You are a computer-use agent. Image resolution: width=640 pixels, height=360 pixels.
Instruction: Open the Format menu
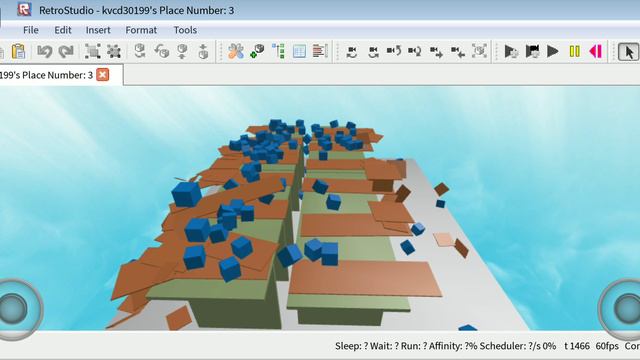[141, 30]
